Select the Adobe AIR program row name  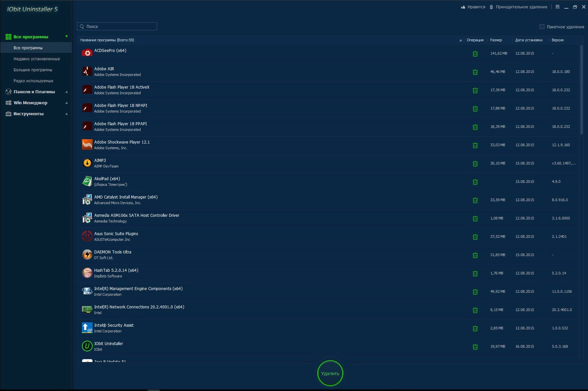point(104,69)
